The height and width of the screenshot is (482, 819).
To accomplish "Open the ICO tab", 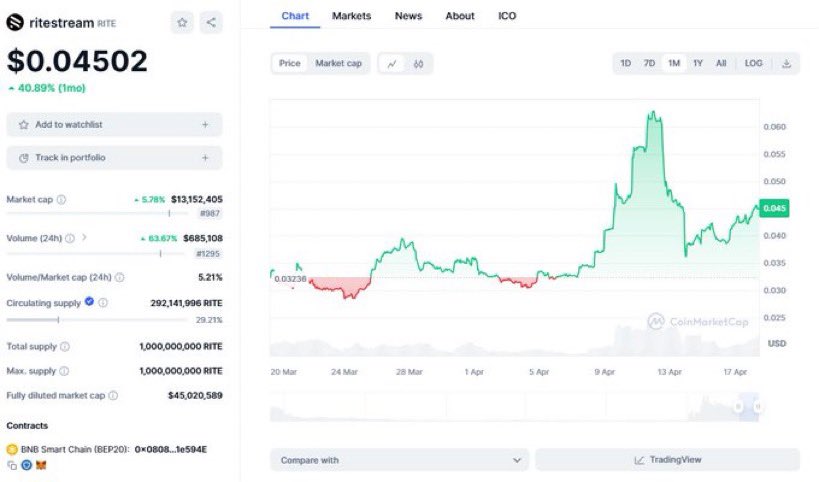I will 507,16.
